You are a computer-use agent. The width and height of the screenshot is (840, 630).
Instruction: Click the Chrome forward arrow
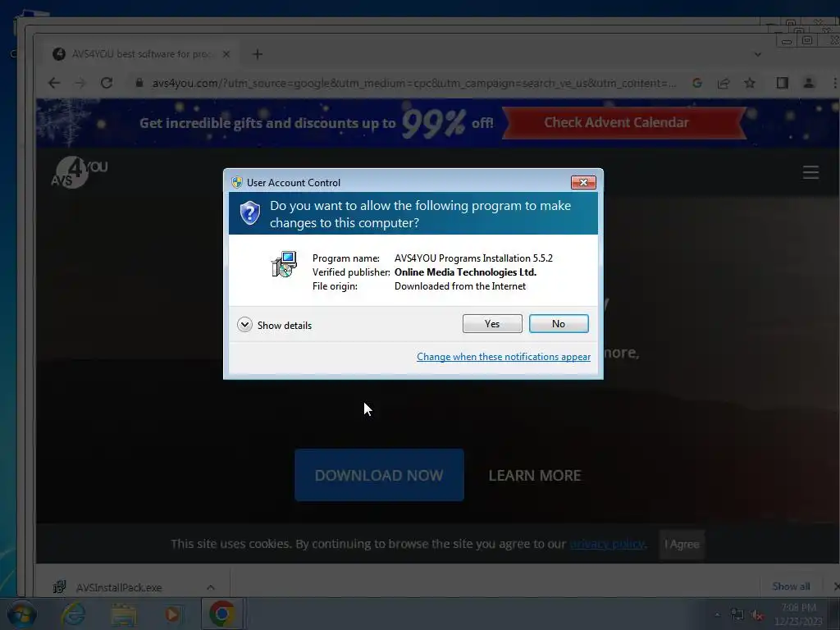pos(80,83)
